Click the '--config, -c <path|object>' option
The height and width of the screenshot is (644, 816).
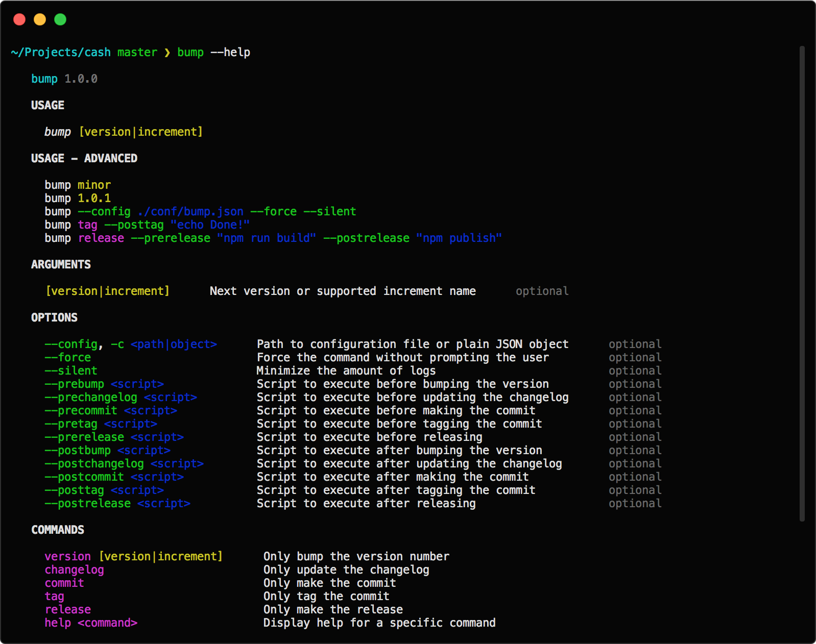(131, 344)
